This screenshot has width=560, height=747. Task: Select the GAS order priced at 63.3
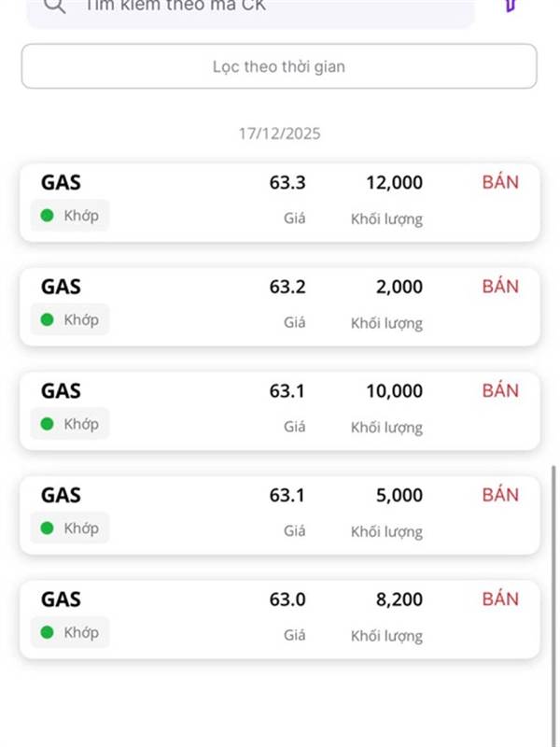279,202
